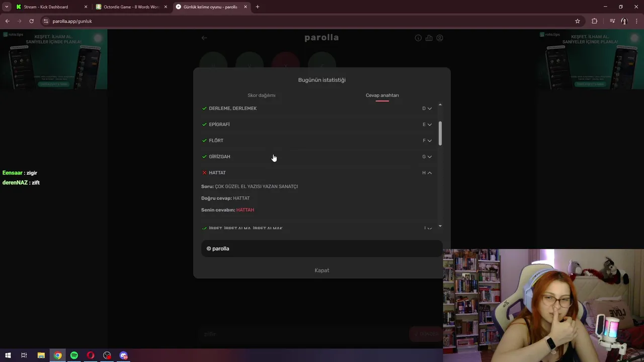Open Task View on the taskbar
The height and width of the screenshot is (362, 644).
tap(24, 355)
